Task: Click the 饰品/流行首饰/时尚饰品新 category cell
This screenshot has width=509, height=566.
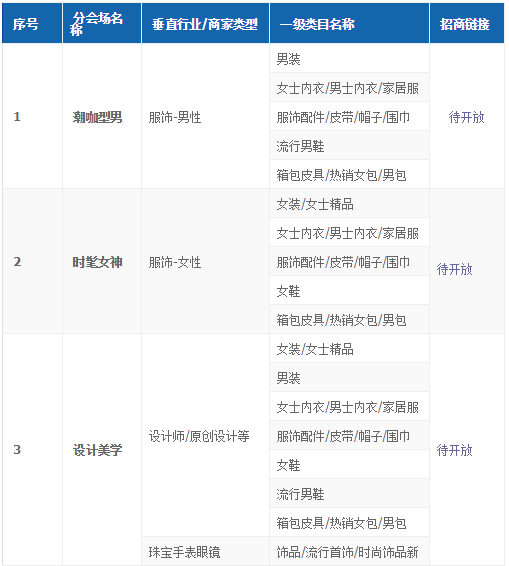Action: coord(349,551)
